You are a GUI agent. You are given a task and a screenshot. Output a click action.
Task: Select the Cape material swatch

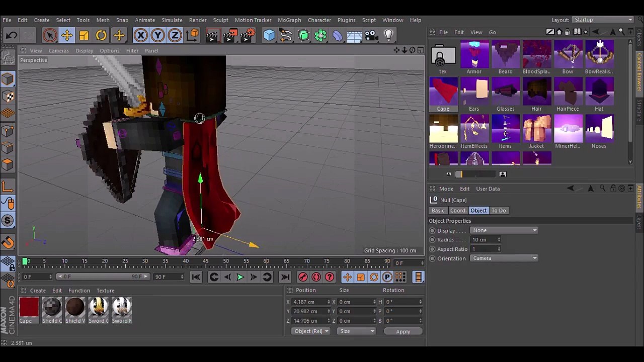29,310
